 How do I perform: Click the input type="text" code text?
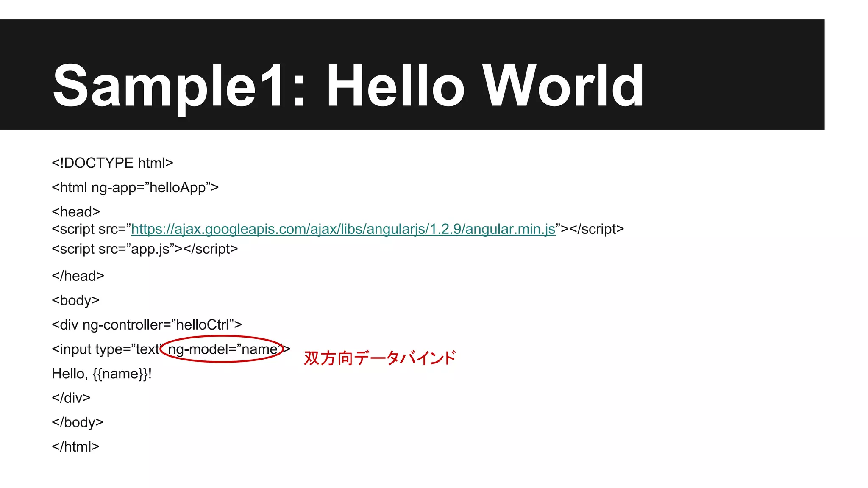107,349
